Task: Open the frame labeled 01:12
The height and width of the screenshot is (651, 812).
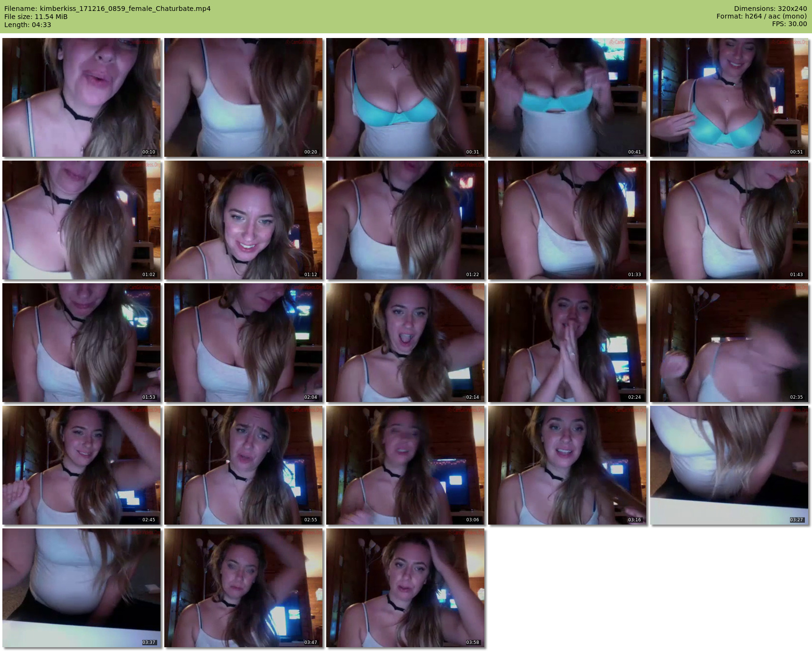Action: (243, 220)
